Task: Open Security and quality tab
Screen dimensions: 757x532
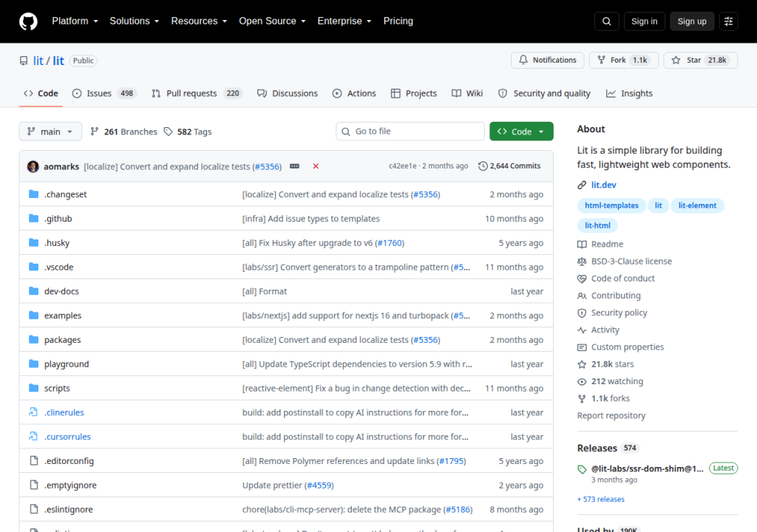Action: pos(544,93)
